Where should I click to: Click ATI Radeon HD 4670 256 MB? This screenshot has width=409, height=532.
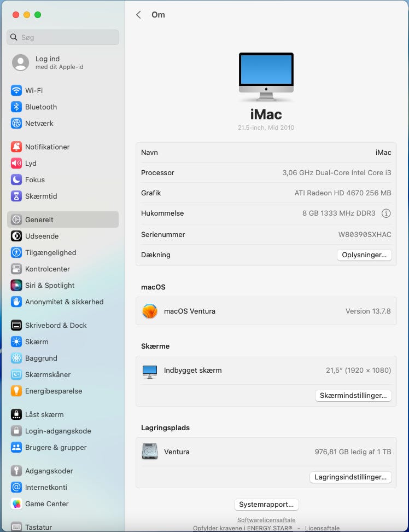point(343,193)
